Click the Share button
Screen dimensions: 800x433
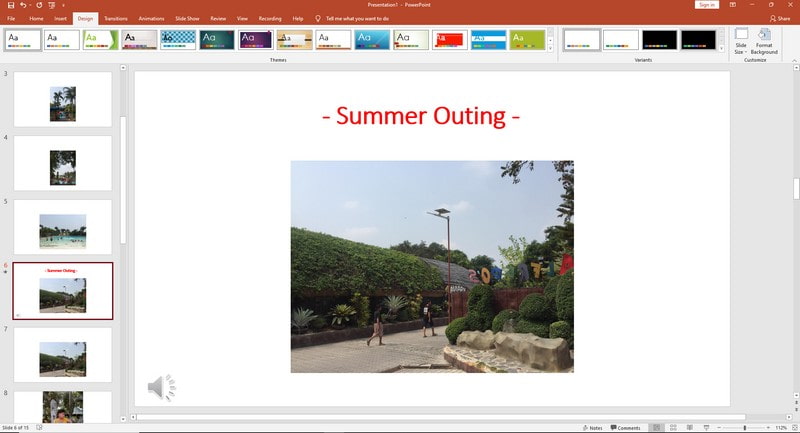coord(780,18)
